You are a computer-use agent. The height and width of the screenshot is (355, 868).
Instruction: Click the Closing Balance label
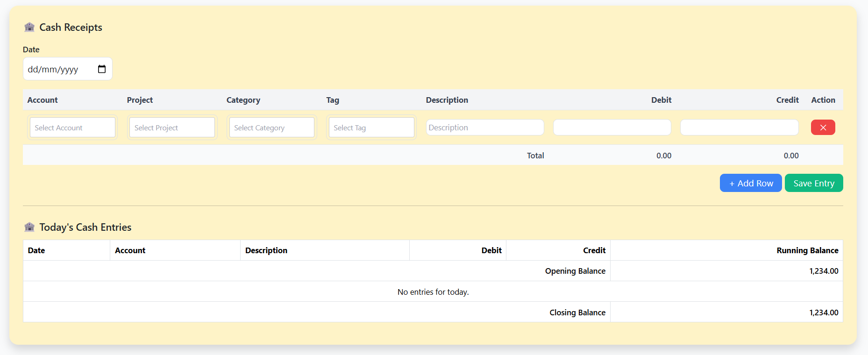pos(577,312)
